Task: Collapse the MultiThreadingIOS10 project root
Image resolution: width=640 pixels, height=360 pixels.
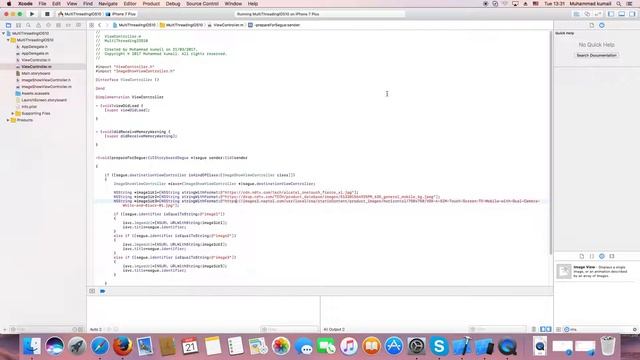Action: (4, 33)
